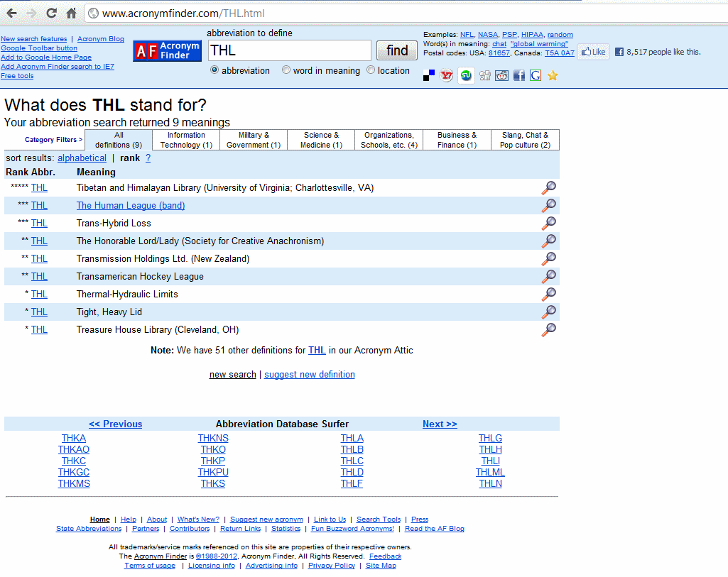Click the Google bookmark icon
This screenshot has width=728, height=577.
tap(536, 75)
